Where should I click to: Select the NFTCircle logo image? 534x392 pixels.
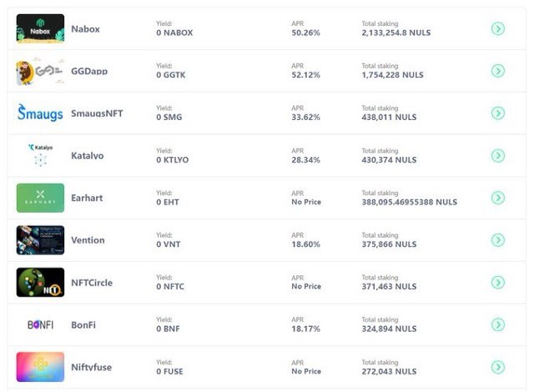(x=40, y=283)
